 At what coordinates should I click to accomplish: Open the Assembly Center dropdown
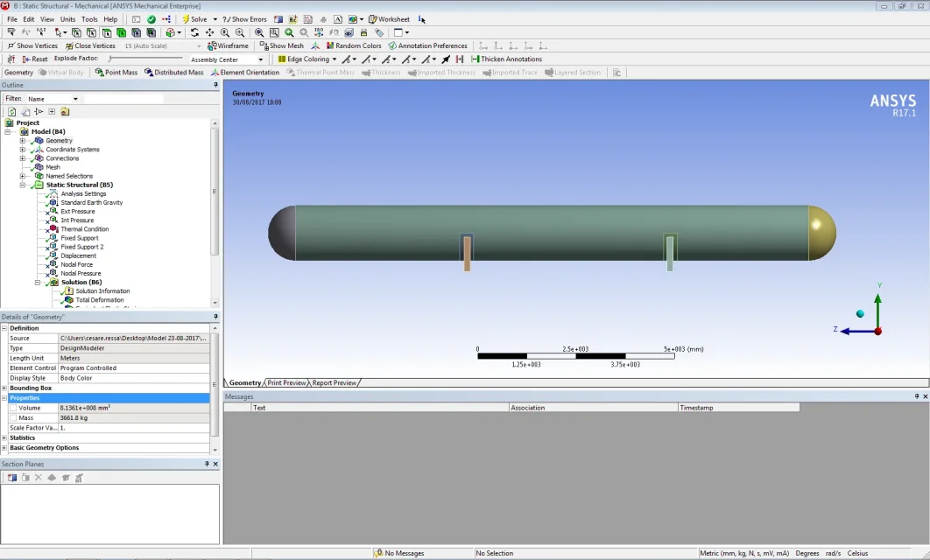260,59
